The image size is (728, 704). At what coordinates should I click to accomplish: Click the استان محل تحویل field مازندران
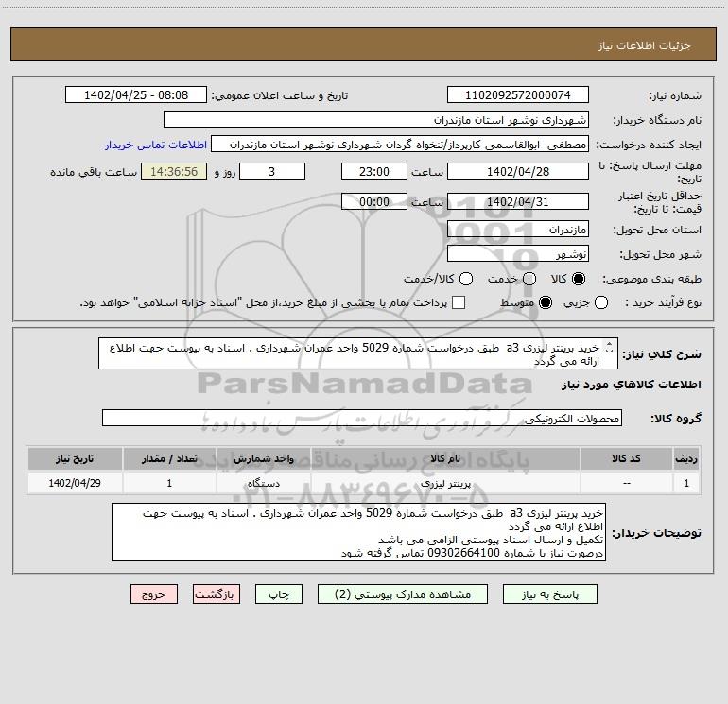[x=518, y=230]
